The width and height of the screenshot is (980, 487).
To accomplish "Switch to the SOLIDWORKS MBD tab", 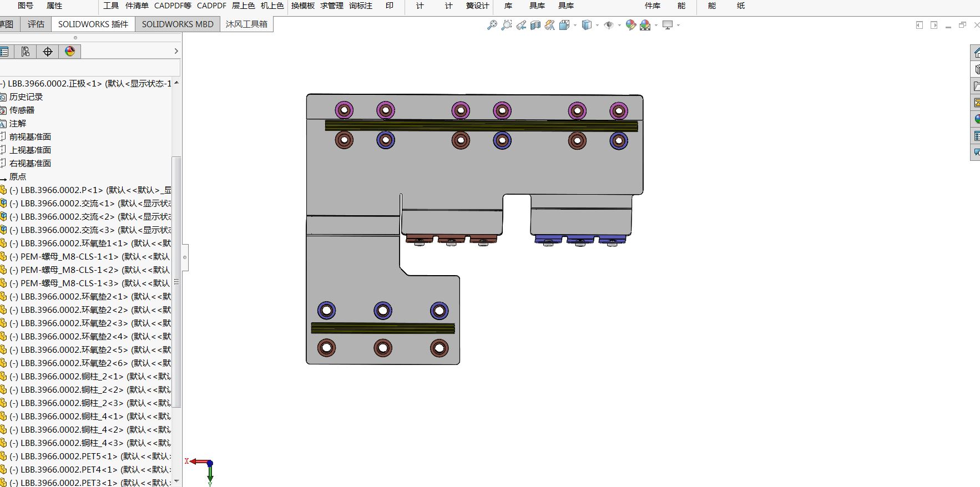I will coord(178,24).
